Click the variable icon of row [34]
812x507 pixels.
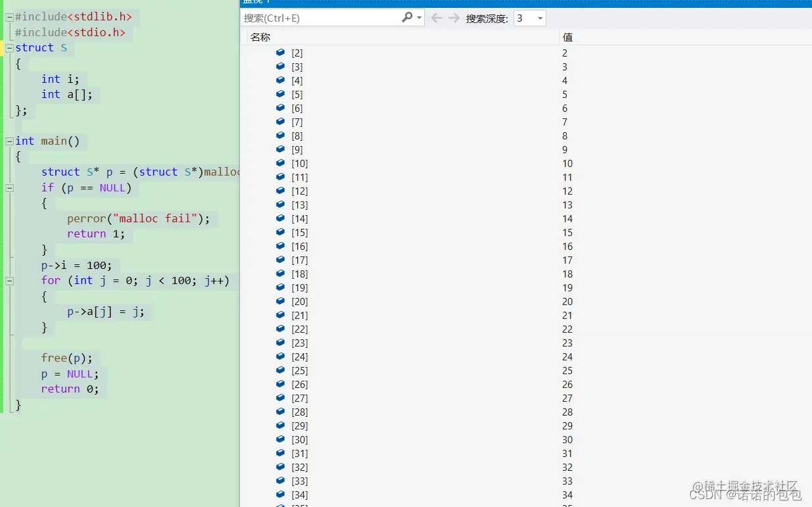(x=280, y=495)
